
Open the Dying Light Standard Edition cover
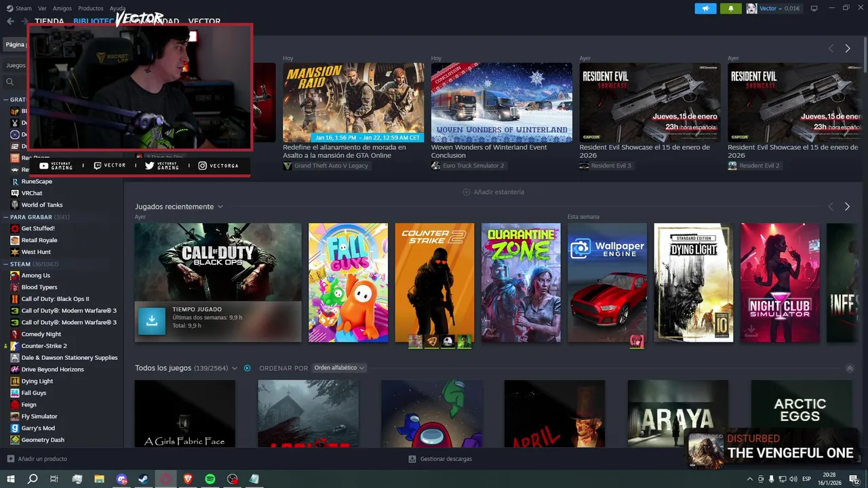(x=694, y=283)
